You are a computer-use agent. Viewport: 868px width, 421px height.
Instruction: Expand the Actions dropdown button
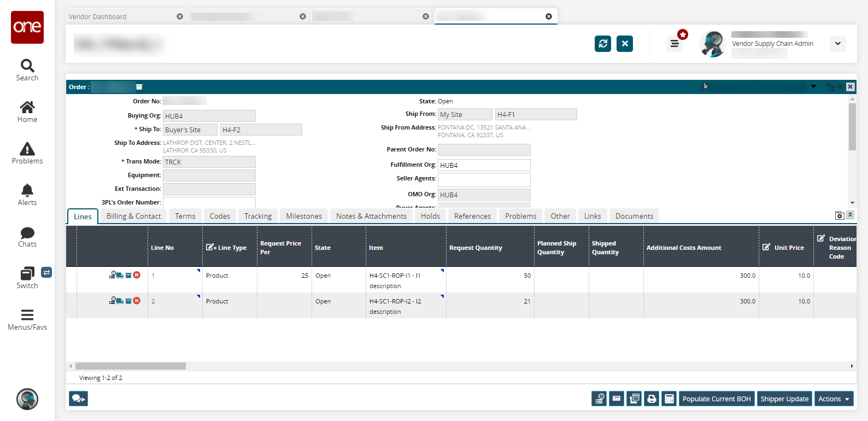[834, 399]
